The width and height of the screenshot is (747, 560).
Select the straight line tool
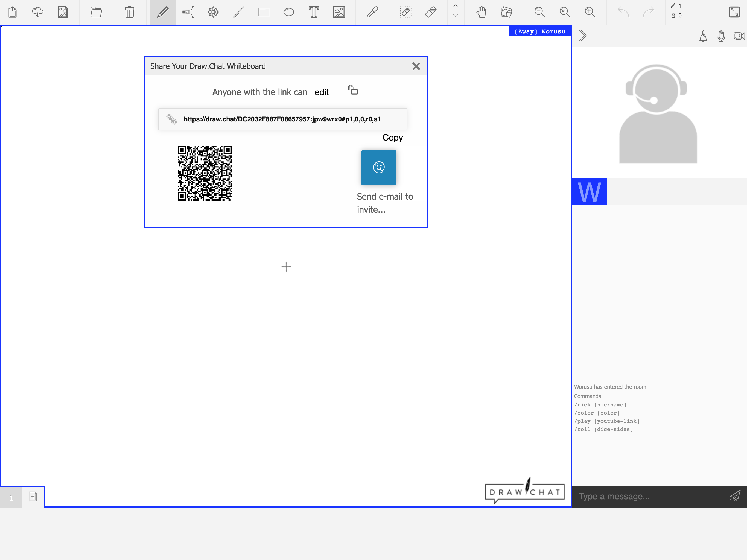238,13
